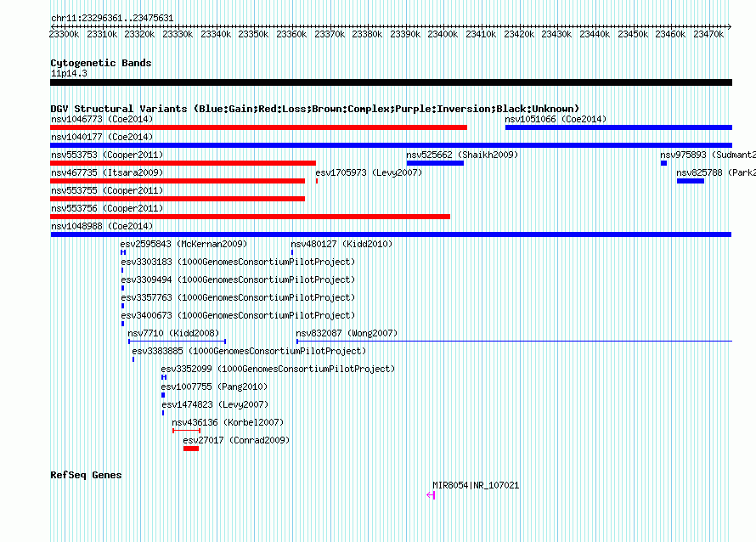Click the Cytogenetic Bands track title
Screen dimensions: 756x542
pyautogui.click(x=101, y=63)
